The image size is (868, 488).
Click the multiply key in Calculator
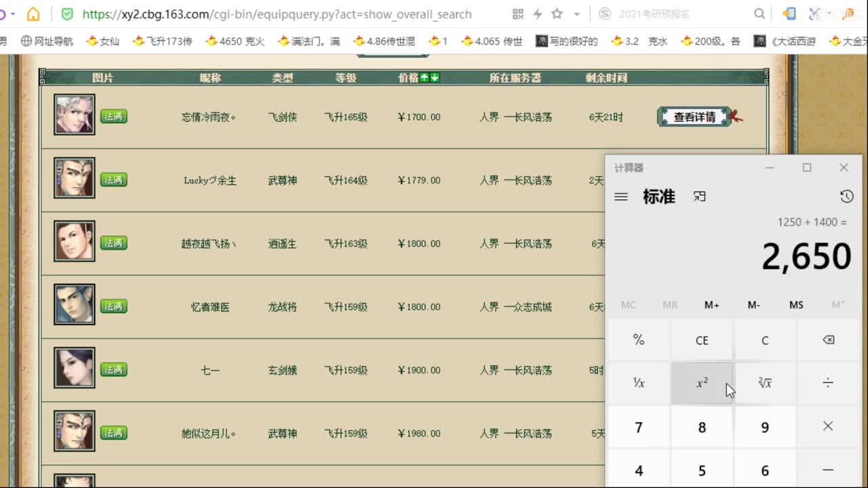(x=828, y=426)
